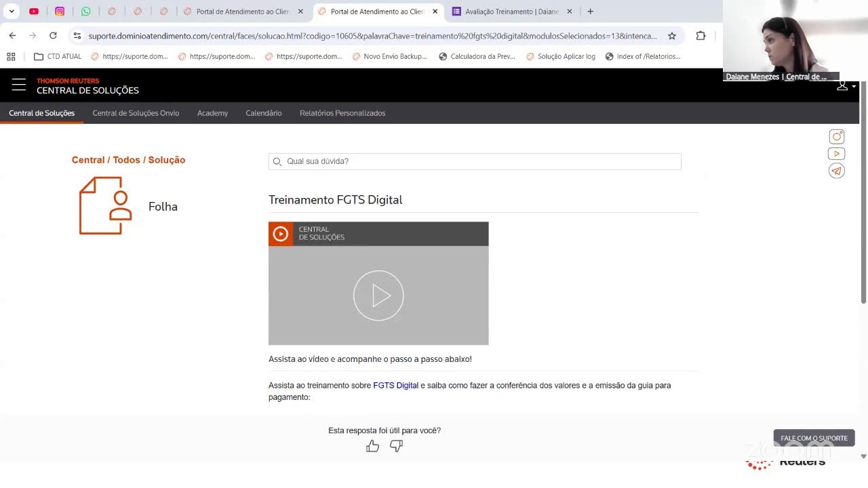Open the Academy menu item
Image resolution: width=868 pixels, height=488 pixels.
coord(212,113)
